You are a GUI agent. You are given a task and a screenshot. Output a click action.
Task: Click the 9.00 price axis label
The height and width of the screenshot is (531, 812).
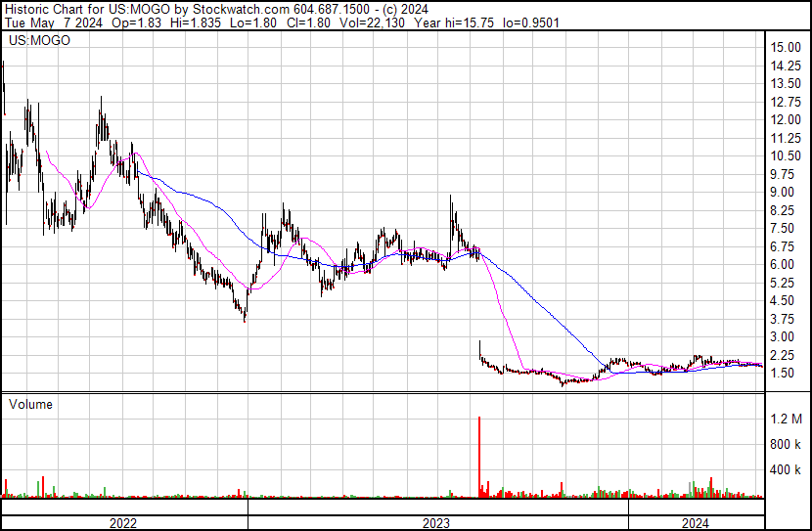click(x=783, y=192)
